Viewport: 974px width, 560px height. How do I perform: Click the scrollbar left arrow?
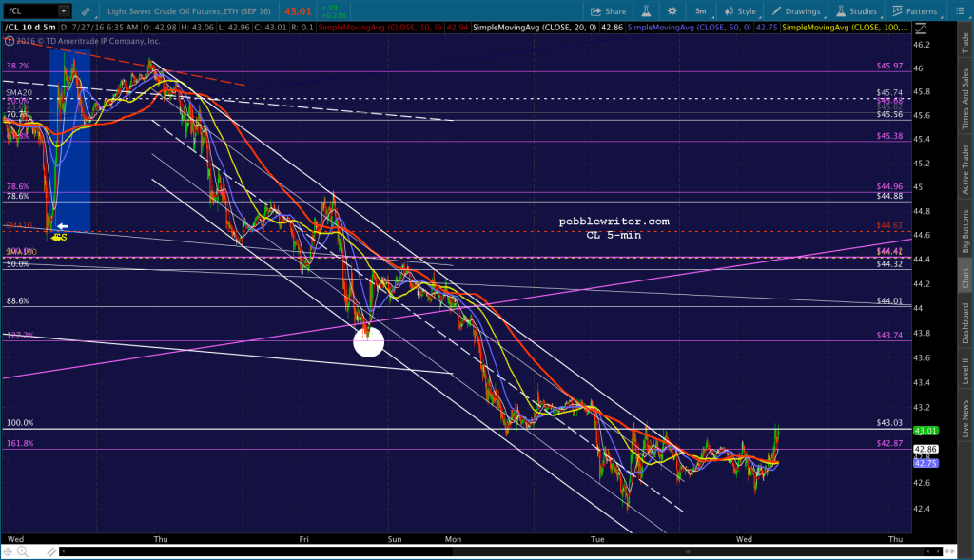62,551
